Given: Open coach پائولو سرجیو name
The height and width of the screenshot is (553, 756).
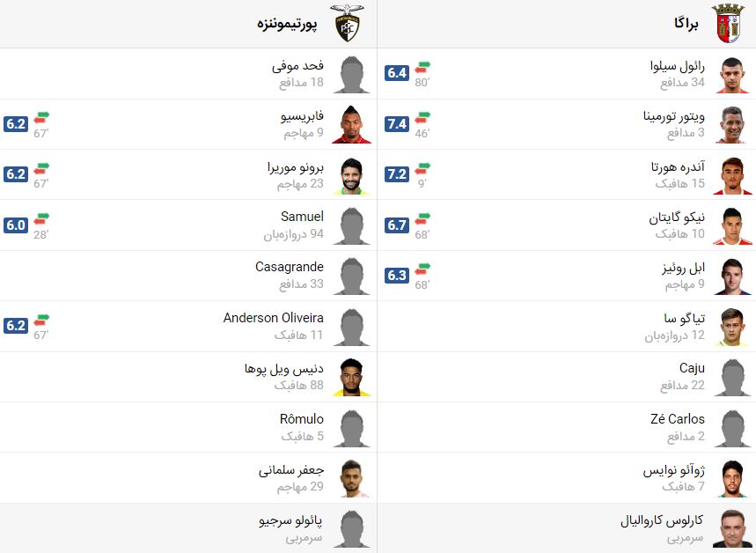Looking at the screenshot, I should point(290,520).
